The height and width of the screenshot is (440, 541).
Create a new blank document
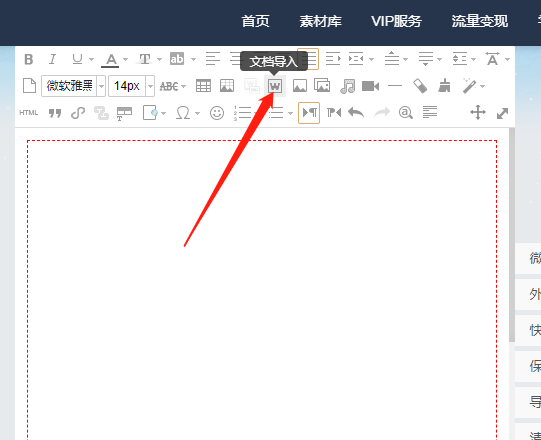(x=29, y=86)
